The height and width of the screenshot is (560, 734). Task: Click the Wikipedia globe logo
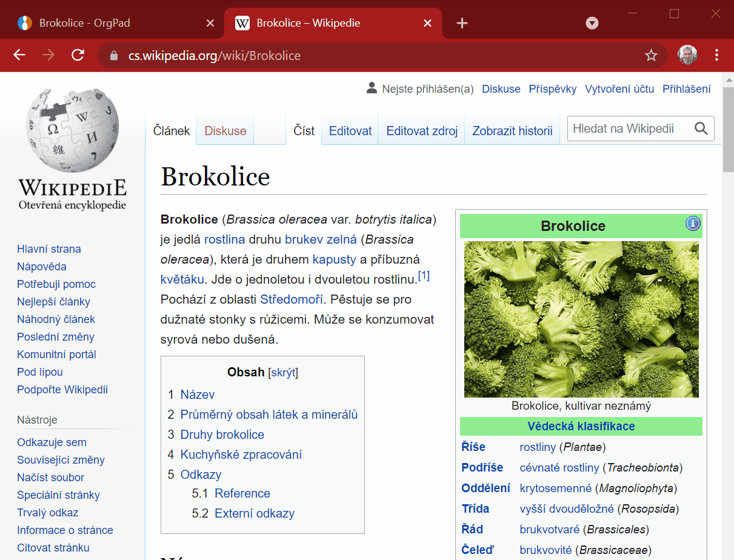pyautogui.click(x=72, y=131)
